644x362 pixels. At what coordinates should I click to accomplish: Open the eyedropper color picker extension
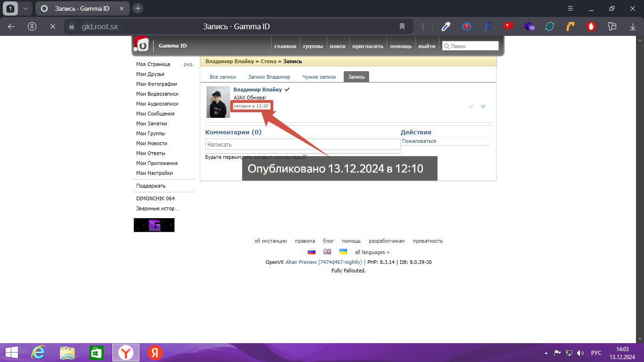[446, 26]
